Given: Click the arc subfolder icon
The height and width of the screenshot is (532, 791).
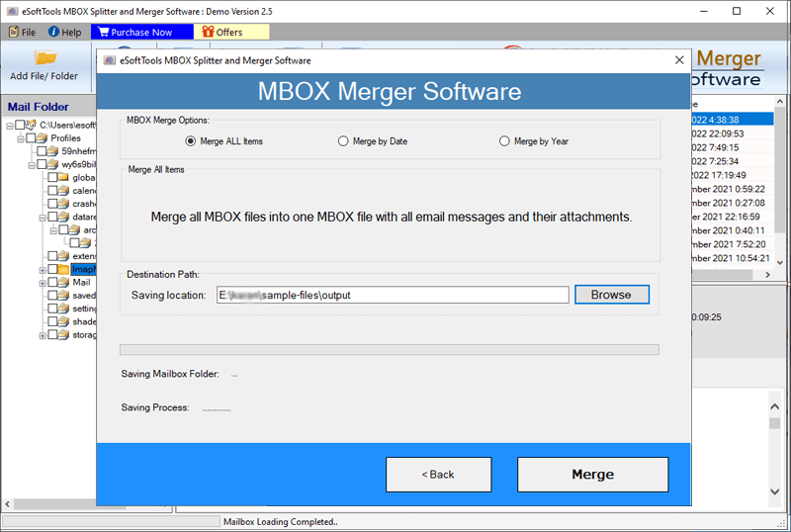Looking at the screenshot, I should (74, 229).
